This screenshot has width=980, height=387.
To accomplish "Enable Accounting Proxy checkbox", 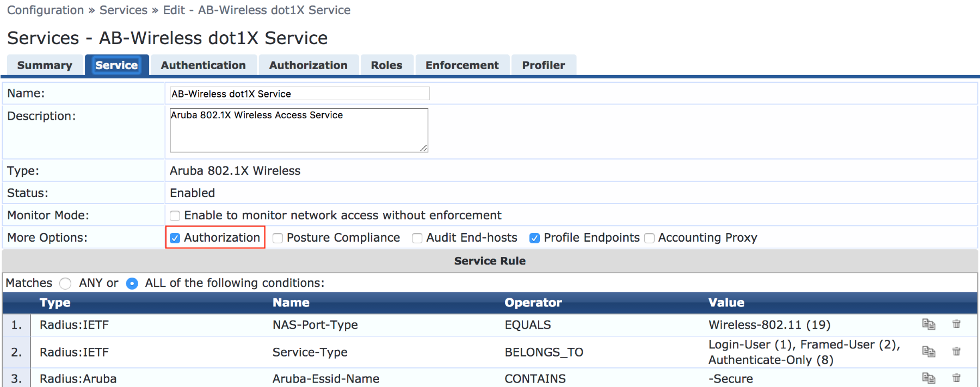I will (649, 238).
